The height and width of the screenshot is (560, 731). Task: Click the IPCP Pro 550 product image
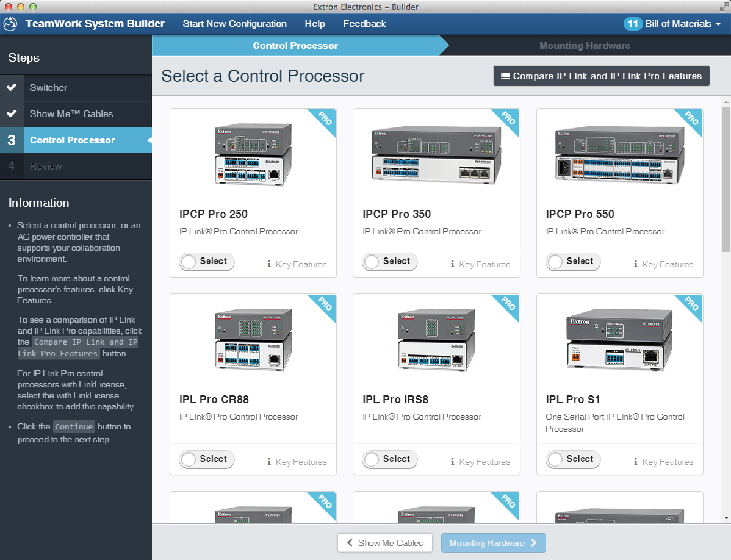[620, 154]
